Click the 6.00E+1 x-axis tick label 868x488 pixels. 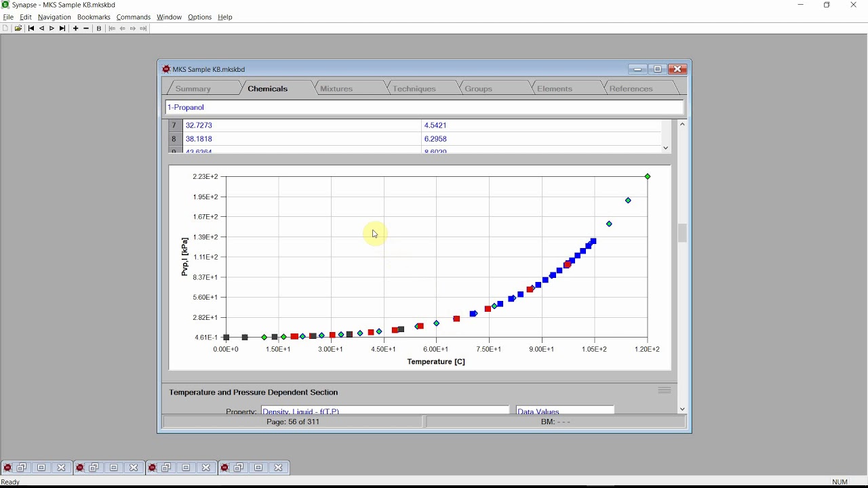pyautogui.click(x=436, y=349)
